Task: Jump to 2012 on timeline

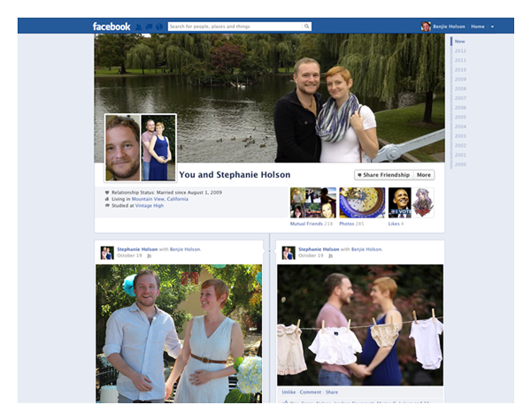Action: 460,50
